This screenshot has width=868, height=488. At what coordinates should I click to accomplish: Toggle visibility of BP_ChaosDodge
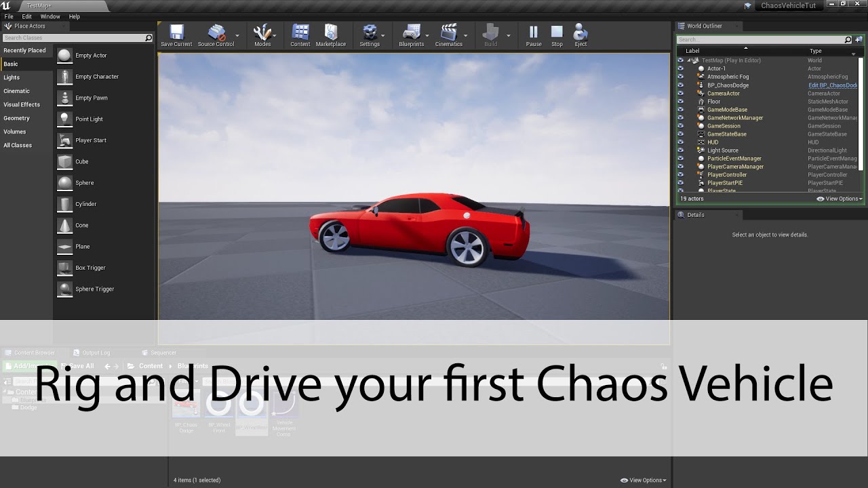[x=681, y=85]
